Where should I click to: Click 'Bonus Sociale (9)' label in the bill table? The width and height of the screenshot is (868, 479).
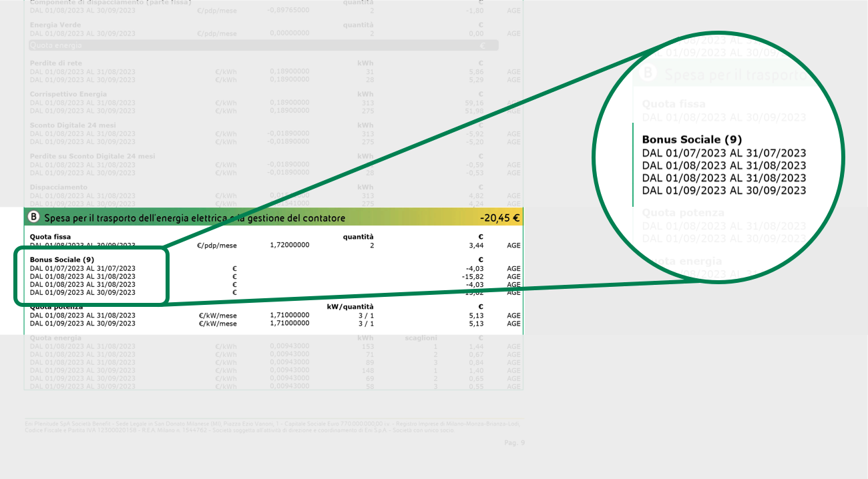(62, 260)
